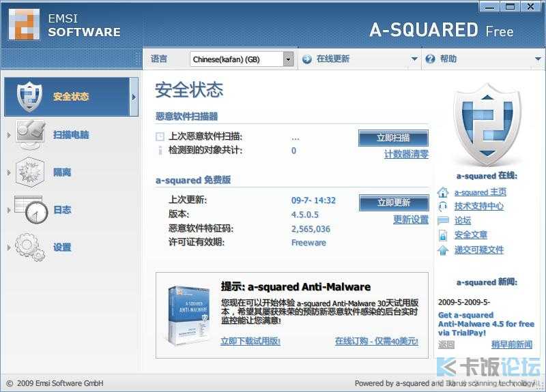The height and width of the screenshot is (392, 546).
Task: Click the 立即更新 button
Action: pyautogui.click(x=394, y=202)
